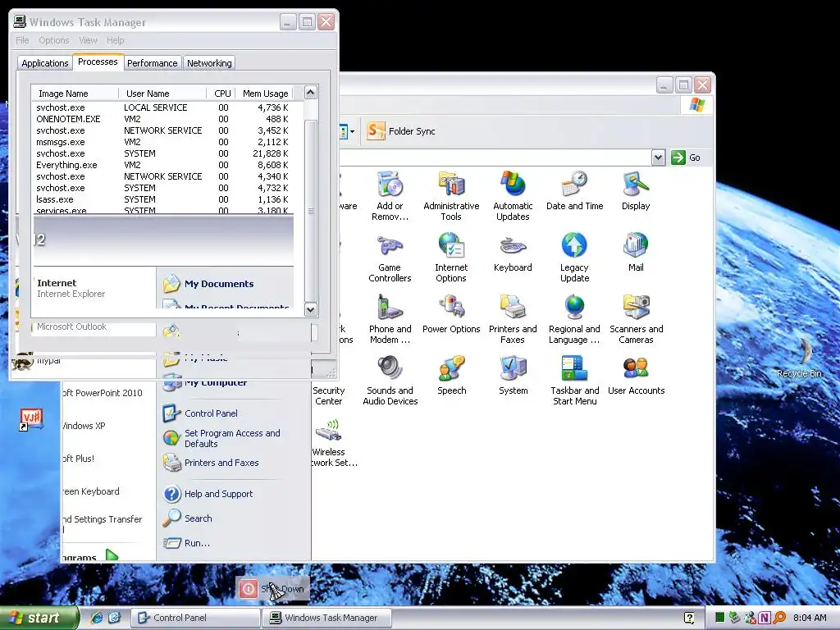Screen dimensions: 840x630
Task: Open Phone and Modem options icon
Action: click(x=390, y=319)
